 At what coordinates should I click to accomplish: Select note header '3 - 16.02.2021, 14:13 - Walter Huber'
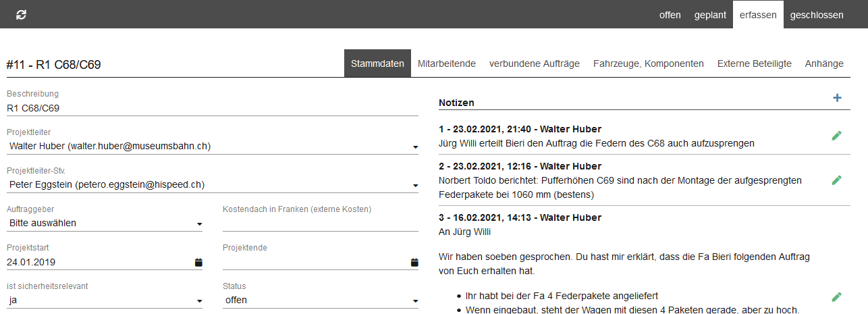[520, 217]
